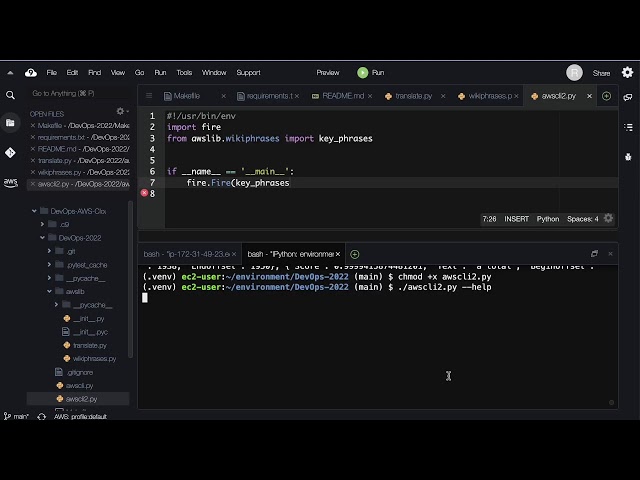Add new editor tab with plus icon
This screenshot has width=640, height=480.
point(607,96)
